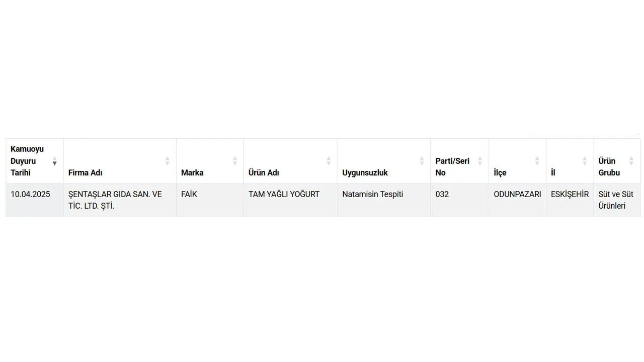Click the ESKİŞEHİR province cell
Image resolution: width=644 pixels, height=362 pixels.
coord(570,200)
